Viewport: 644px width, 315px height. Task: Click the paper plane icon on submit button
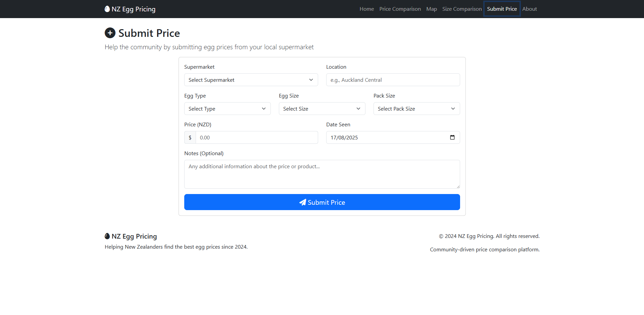303,202
